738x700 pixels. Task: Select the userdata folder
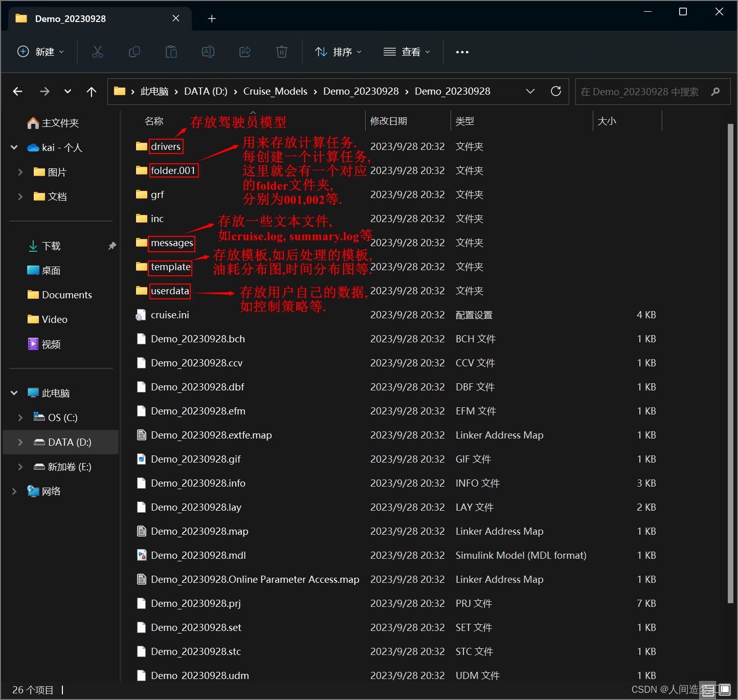coord(170,291)
